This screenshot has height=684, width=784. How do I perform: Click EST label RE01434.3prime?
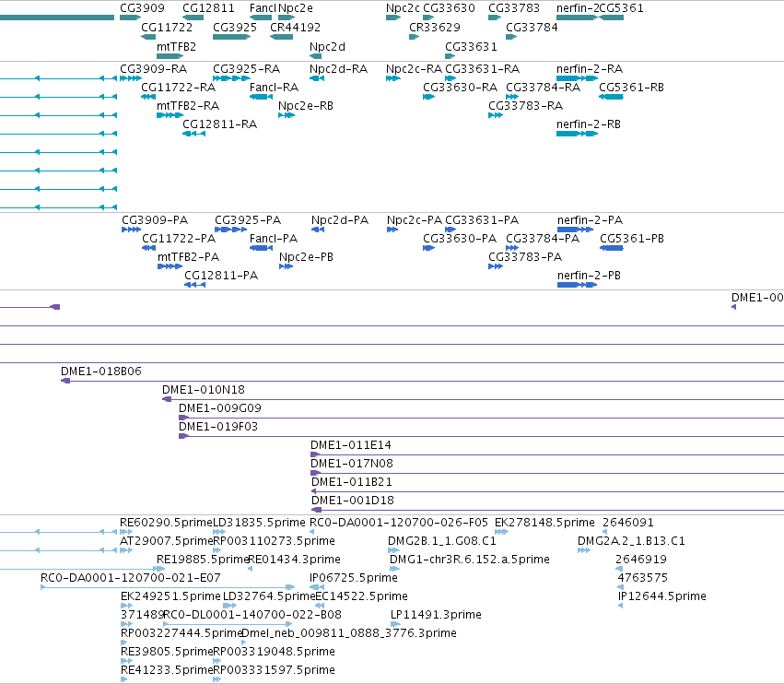[x=295, y=560]
